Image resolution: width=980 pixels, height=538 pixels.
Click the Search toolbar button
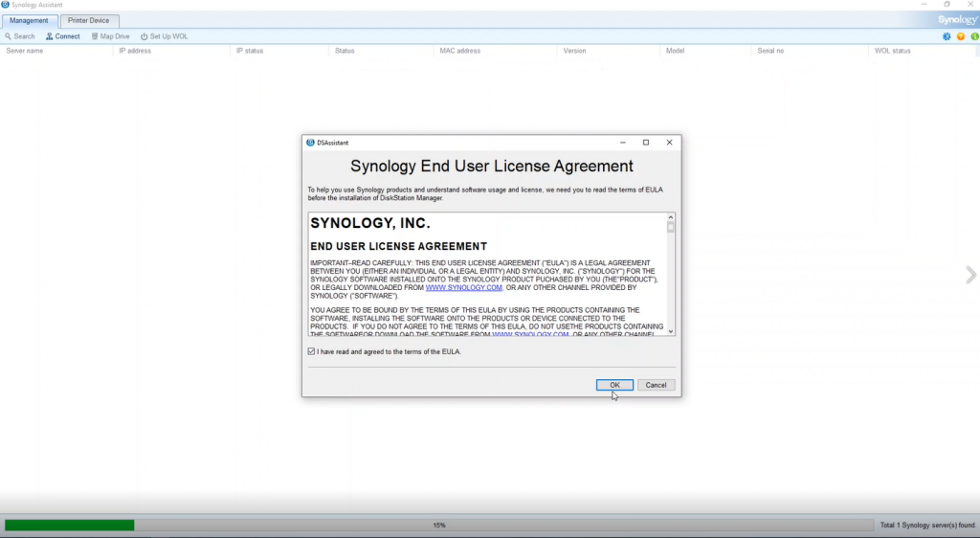[19, 37]
